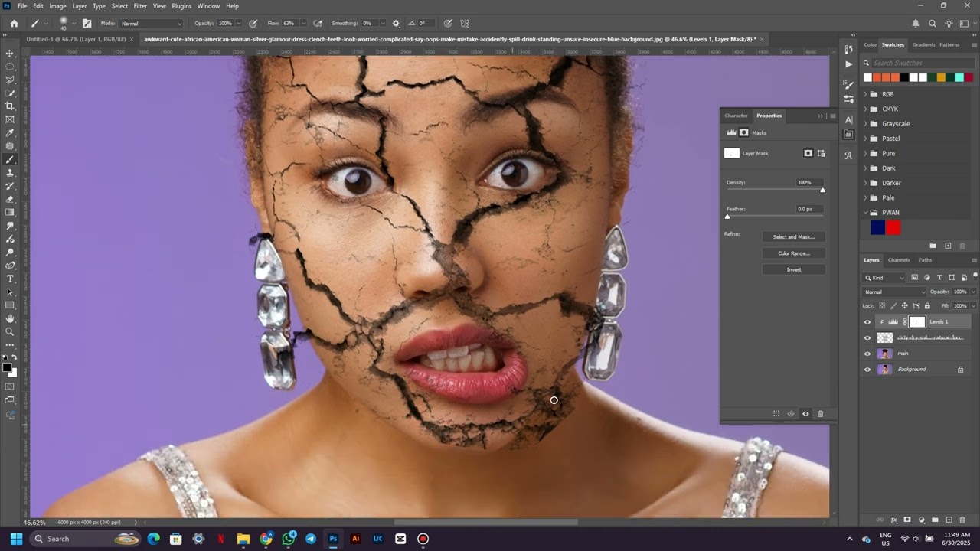Select the Eyedropper tool

(10, 133)
